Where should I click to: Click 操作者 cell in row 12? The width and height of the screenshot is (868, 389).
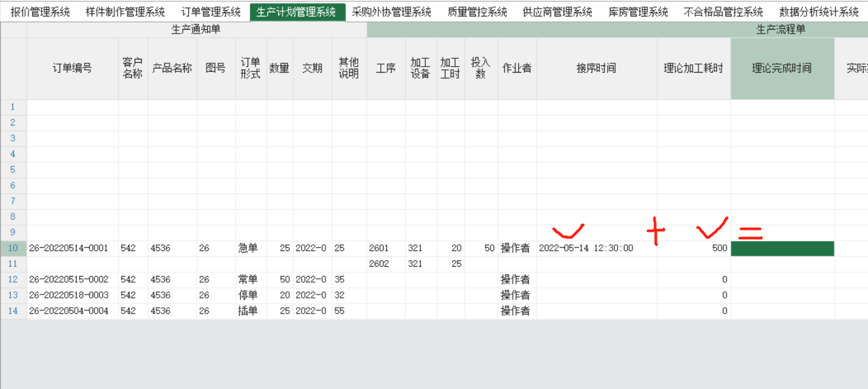pos(516,279)
